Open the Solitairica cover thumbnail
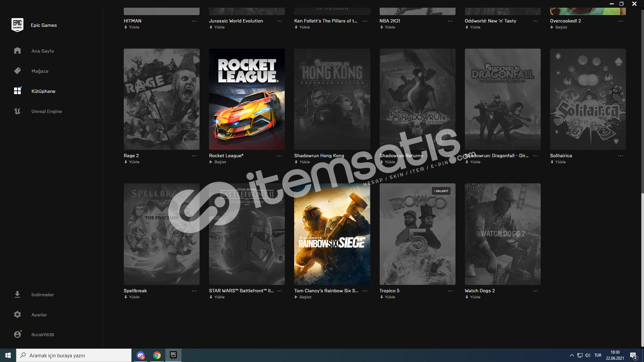 click(588, 99)
